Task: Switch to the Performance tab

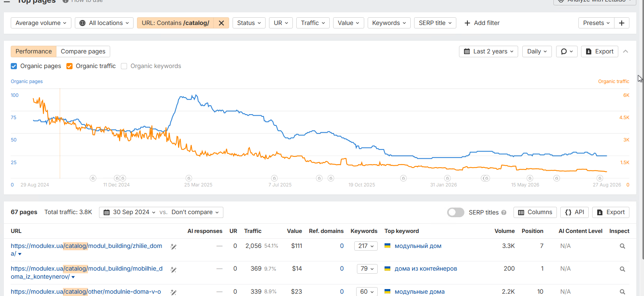Action: [33, 52]
